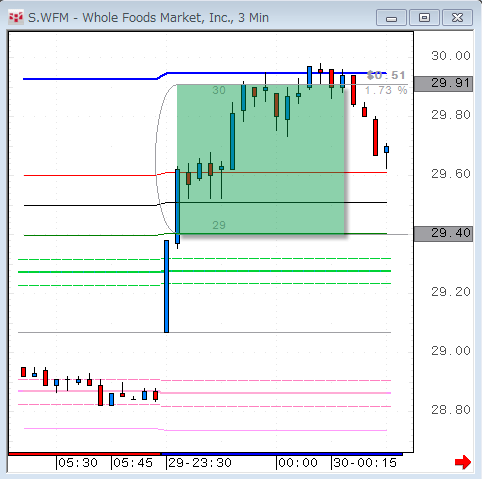The width and height of the screenshot is (482, 479).
Task: Click the 05:30 time axis label
Action: coord(78,463)
